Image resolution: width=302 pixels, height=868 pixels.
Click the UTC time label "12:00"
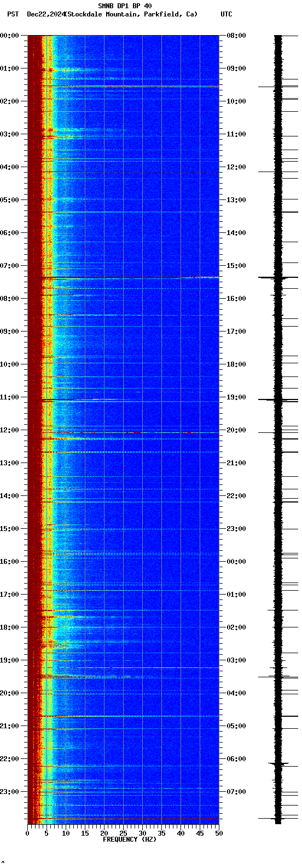(x=236, y=167)
